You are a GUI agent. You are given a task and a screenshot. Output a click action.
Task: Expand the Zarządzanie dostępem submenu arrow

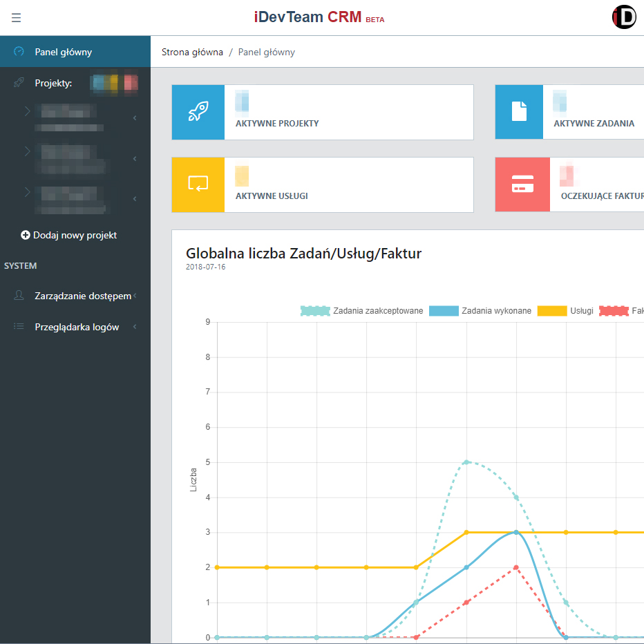pos(135,296)
